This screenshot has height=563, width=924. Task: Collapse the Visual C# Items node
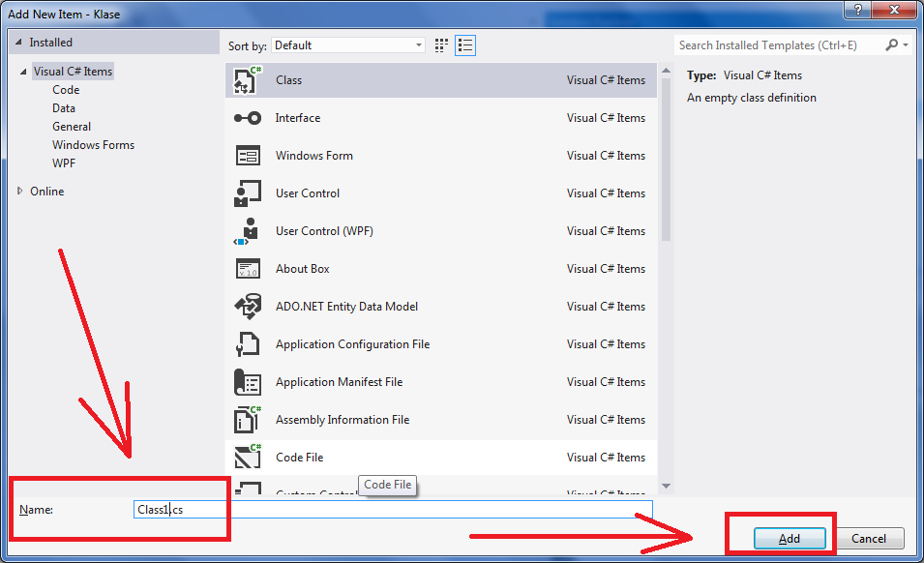(23, 72)
